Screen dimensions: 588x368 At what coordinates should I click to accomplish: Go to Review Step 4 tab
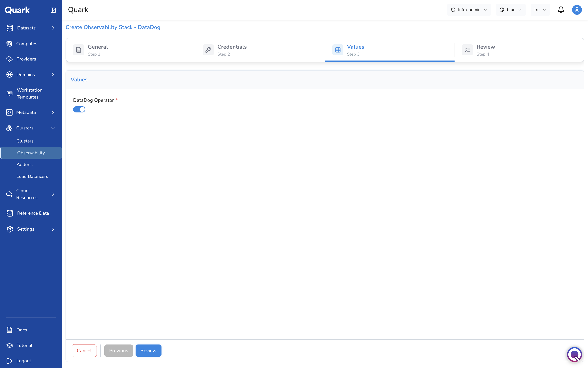[x=519, y=50]
